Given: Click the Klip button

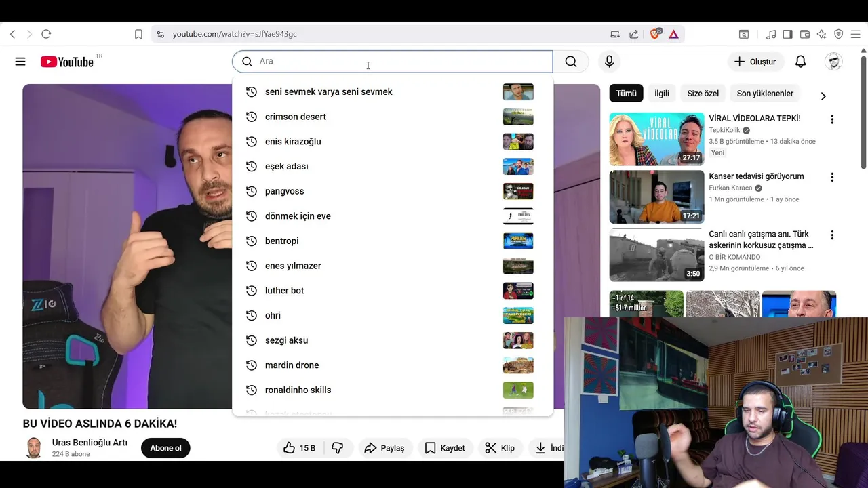Looking at the screenshot, I should click(x=500, y=448).
